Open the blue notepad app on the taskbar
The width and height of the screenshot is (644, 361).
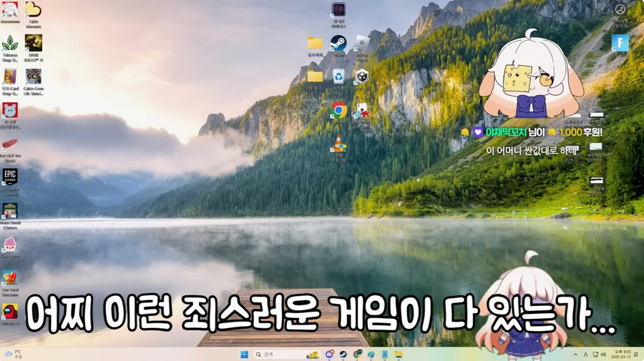[385, 355]
